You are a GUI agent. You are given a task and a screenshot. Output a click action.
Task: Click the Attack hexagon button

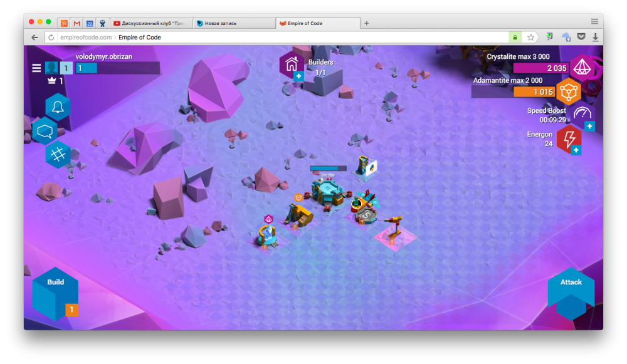click(x=571, y=293)
